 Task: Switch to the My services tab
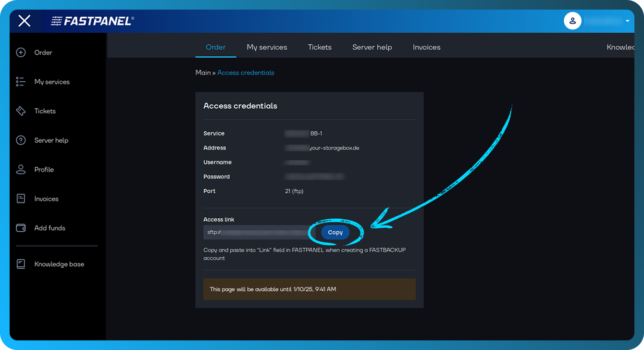(267, 47)
